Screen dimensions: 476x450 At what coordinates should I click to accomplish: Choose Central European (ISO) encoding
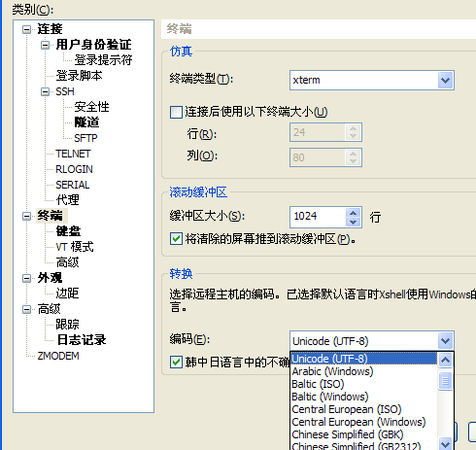coord(363,409)
